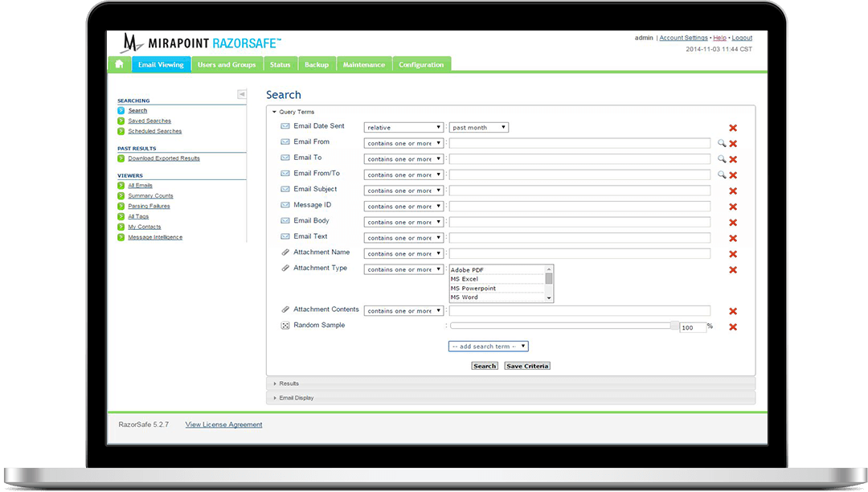The image size is (868, 492).
Task: Open the Parsing Failures link
Action: click(x=149, y=206)
